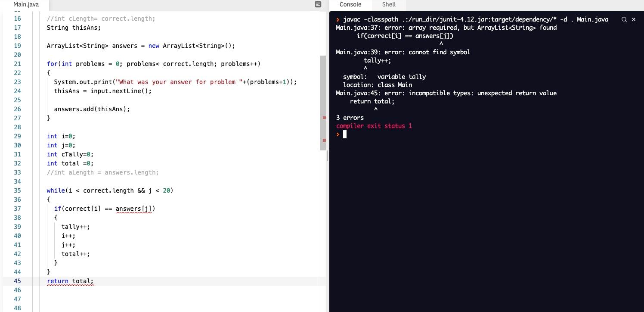Select line number 37 in the gutter
The height and width of the screenshot is (312, 644).
pos(18,209)
